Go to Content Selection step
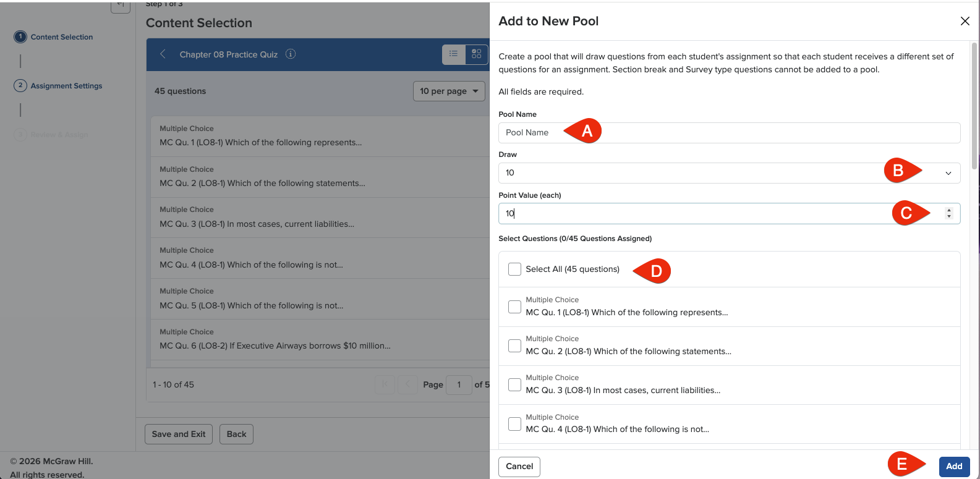This screenshot has height=479, width=980. pos(62,37)
